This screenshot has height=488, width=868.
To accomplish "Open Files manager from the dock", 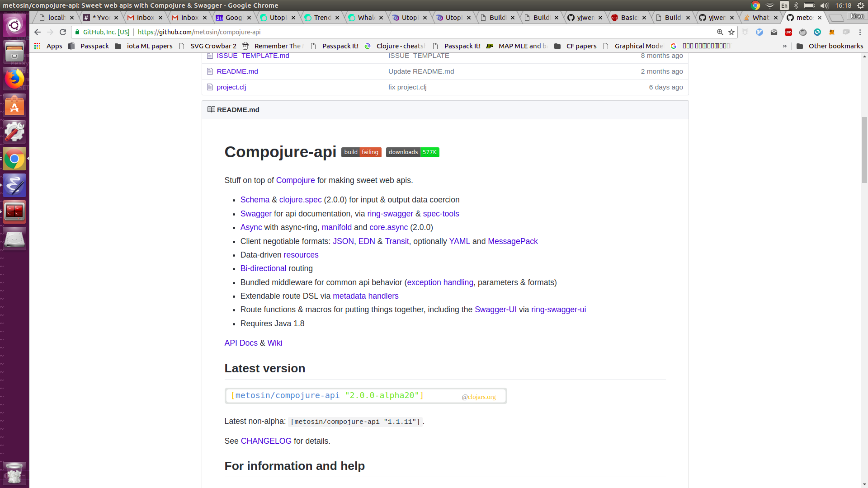I will pos(14,52).
